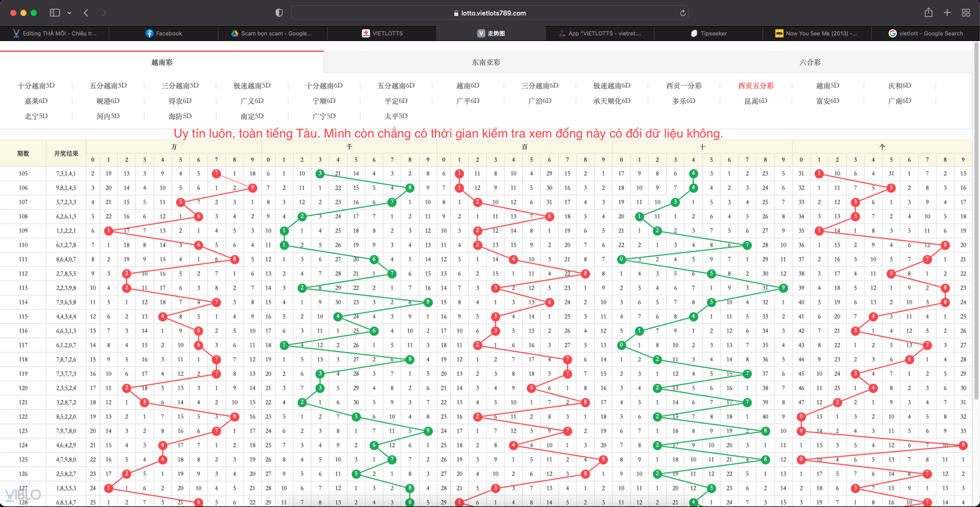Go forward to next page
The image size is (980, 507).
pos(104,12)
